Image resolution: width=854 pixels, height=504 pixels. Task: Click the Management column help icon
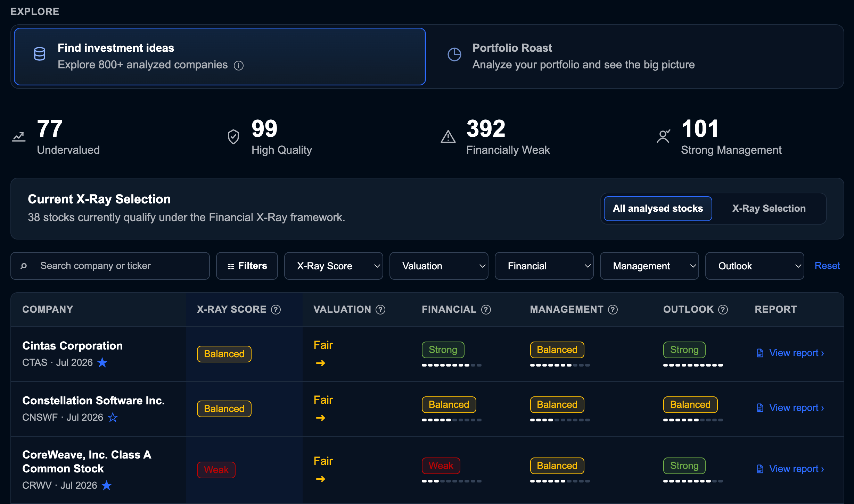(613, 309)
